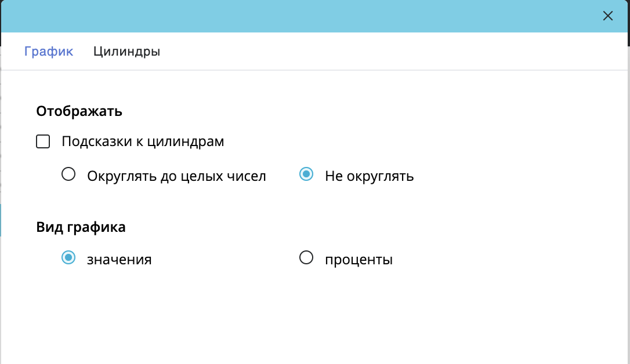Click empty tab strip area right of Цилиндры
The image size is (630, 364).
click(x=377, y=52)
